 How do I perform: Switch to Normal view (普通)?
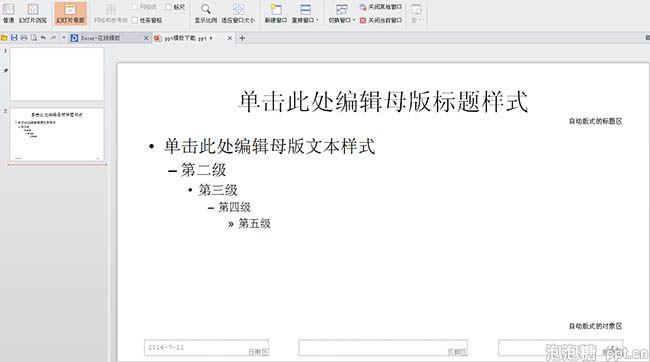(8, 13)
